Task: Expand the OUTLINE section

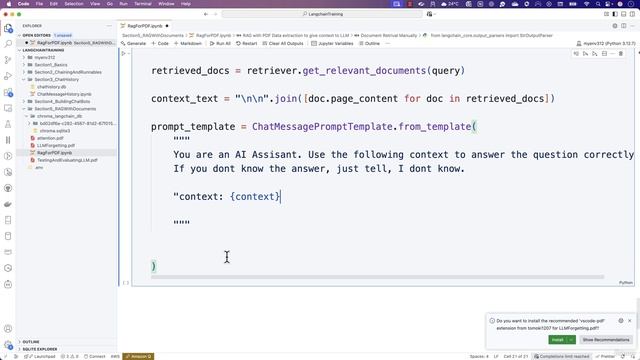Action: pyautogui.click(x=31, y=342)
